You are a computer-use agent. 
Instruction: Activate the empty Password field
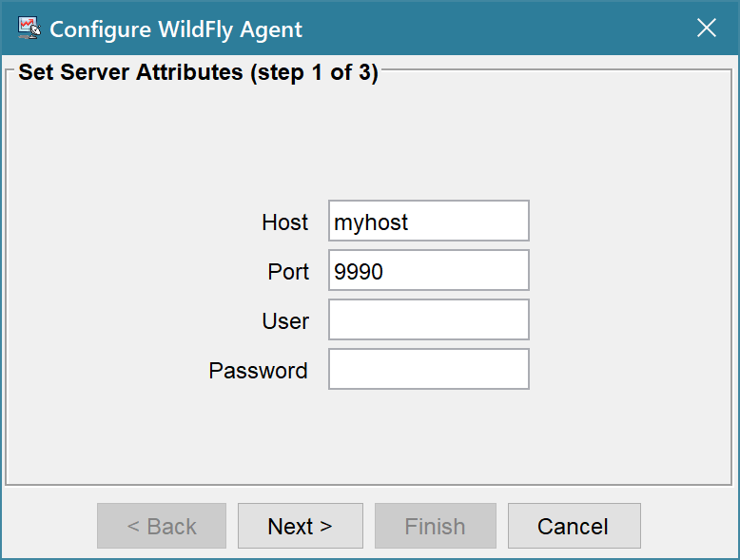point(429,369)
